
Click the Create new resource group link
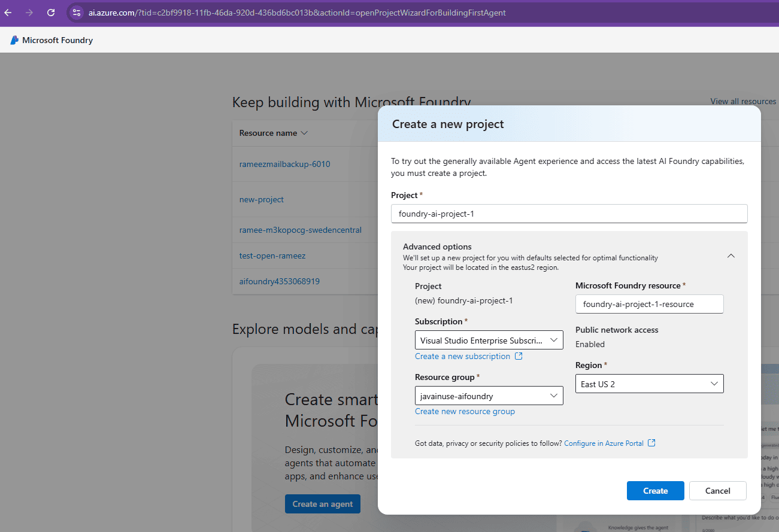click(465, 411)
